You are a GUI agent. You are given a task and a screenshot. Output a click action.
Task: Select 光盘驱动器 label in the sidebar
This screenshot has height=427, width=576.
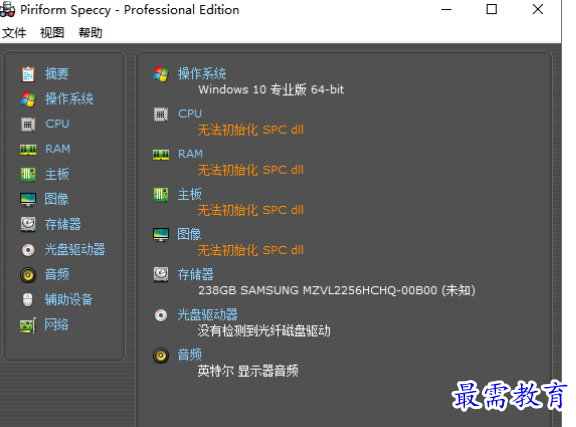point(75,250)
